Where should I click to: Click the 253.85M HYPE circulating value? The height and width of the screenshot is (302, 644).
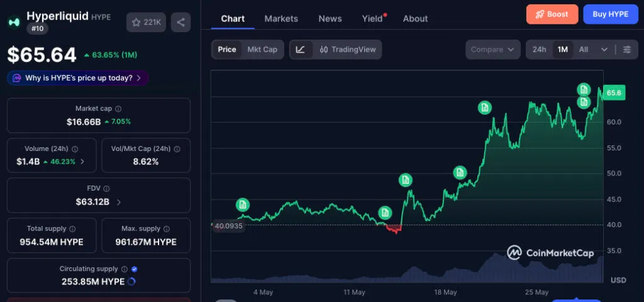tap(93, 282)
